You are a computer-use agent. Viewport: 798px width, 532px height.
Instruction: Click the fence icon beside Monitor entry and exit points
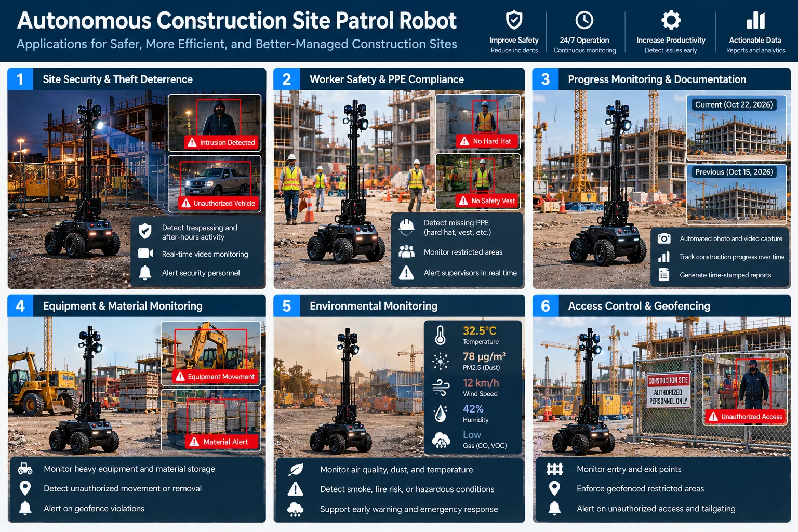tap(554, 469)
